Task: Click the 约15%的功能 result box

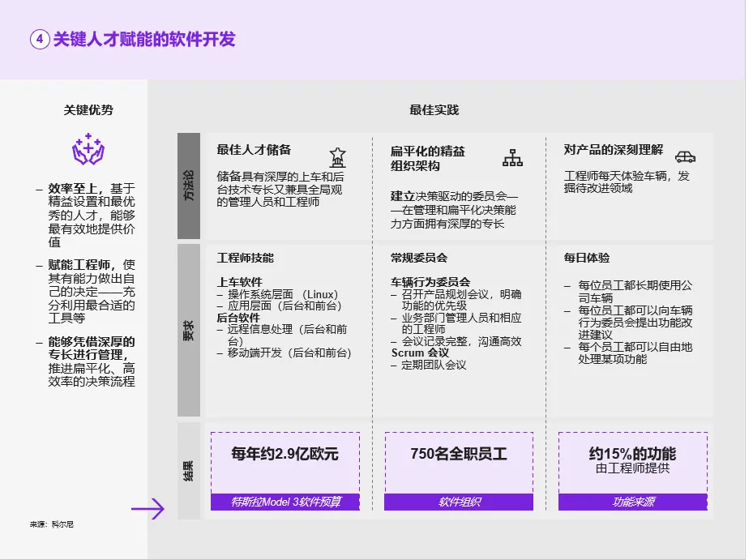Action: [632, 461]
